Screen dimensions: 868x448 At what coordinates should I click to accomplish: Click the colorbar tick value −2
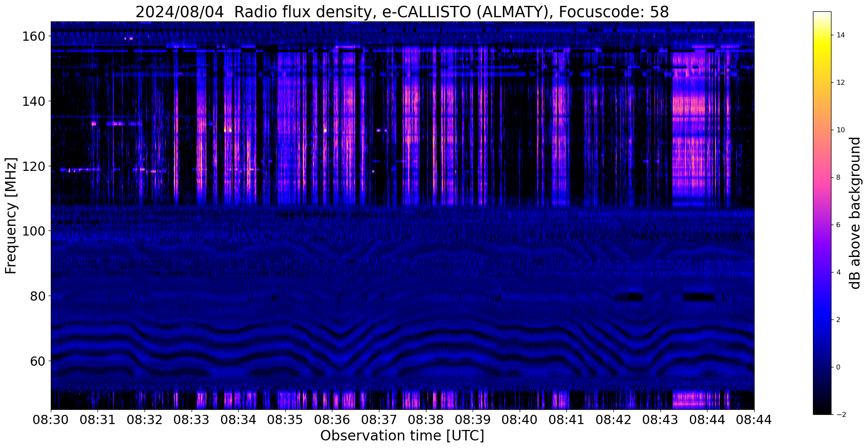[841, 415]
